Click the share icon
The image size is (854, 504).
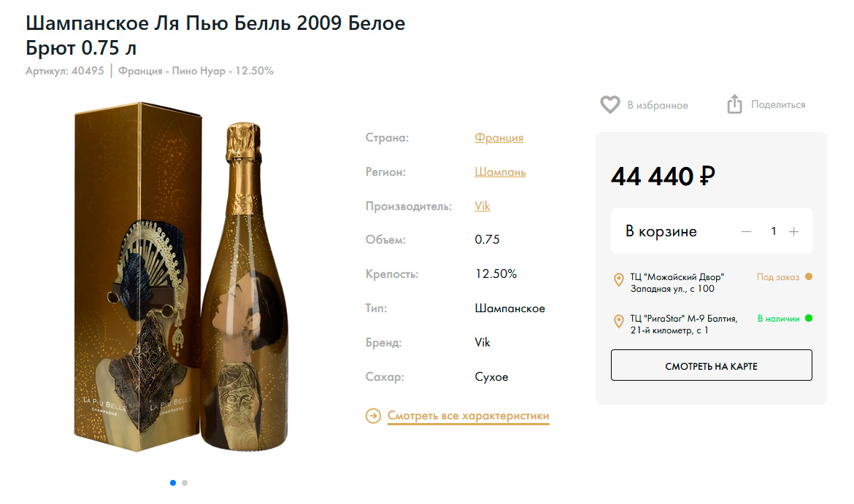click(734, 104)
